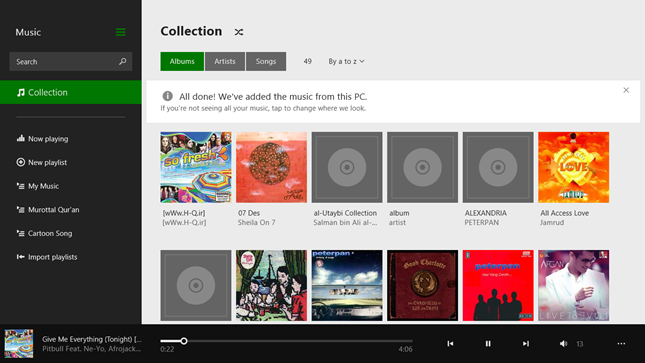Screen dimensions: 645x363
Task: Open the All Access Love album cover
Action: coord(574,167)
